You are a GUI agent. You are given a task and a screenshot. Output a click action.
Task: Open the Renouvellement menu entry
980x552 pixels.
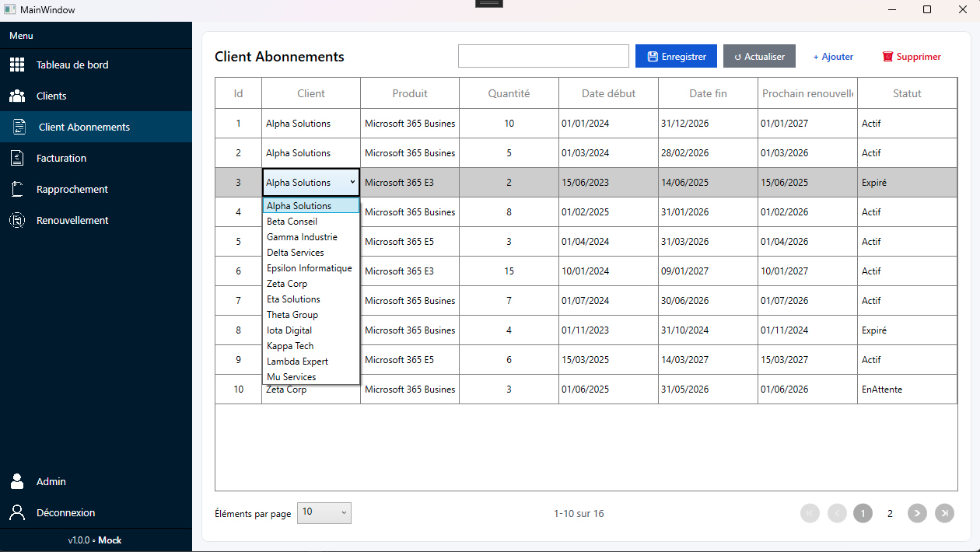click(96, 220)
